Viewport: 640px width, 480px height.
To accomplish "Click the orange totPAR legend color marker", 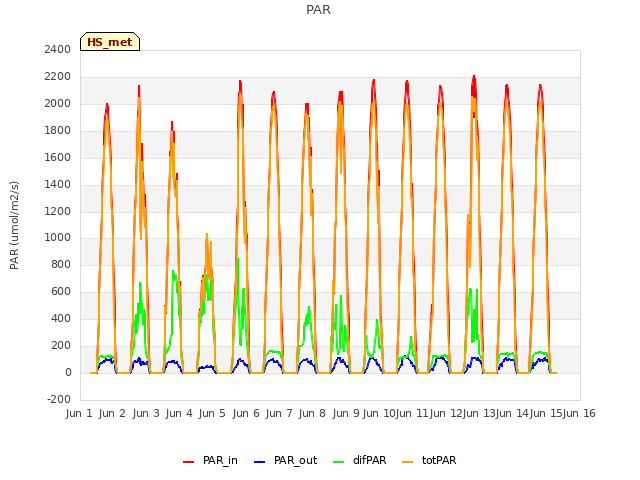I will (407, 462).
